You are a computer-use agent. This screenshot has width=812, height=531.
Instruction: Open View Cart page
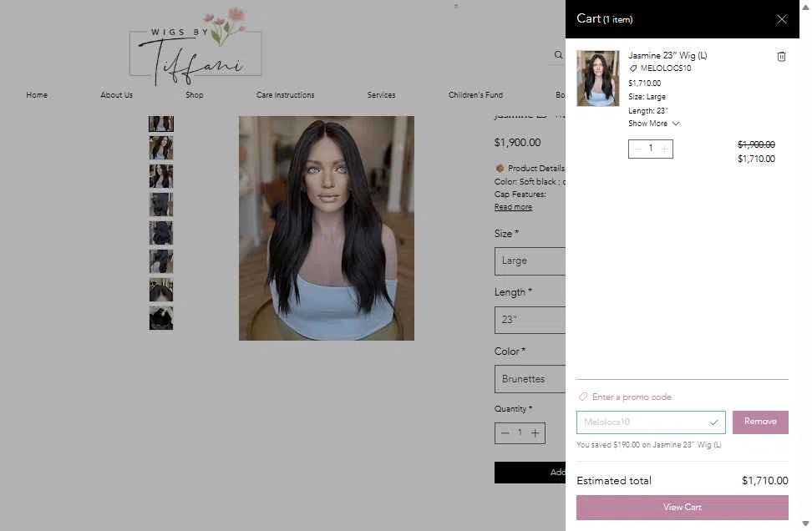682,507
